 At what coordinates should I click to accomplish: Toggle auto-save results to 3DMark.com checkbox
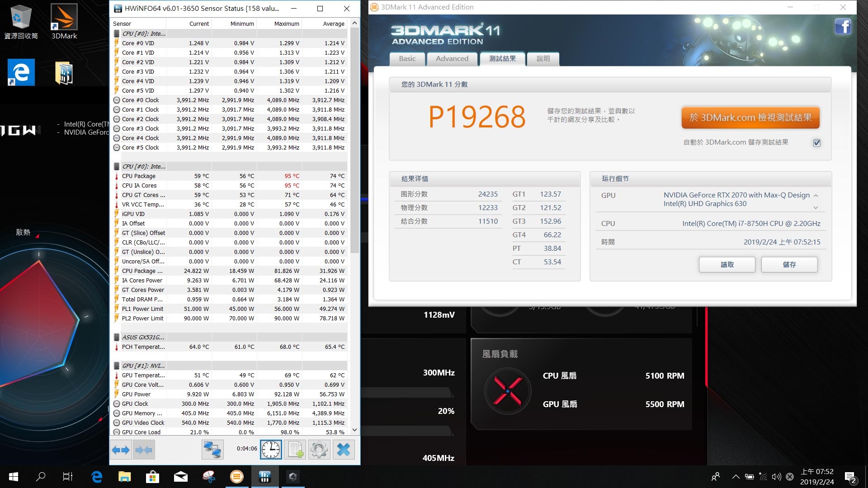click(817, 143)
